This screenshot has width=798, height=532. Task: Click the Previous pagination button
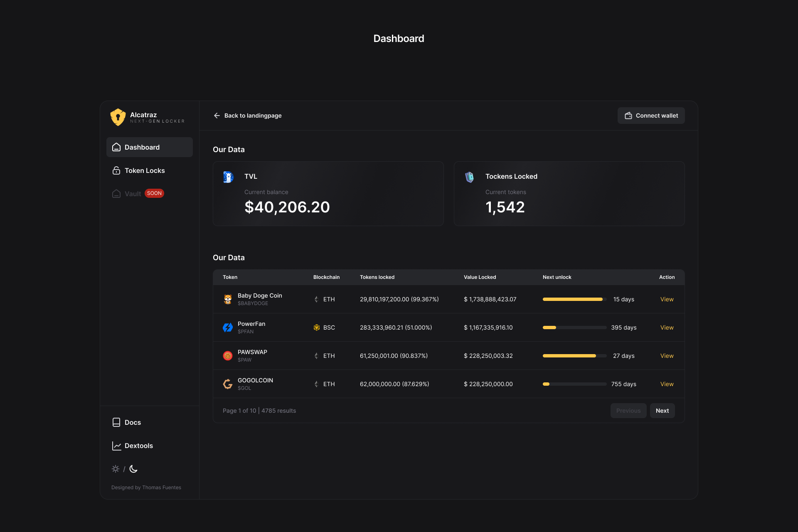pos(628,411)
